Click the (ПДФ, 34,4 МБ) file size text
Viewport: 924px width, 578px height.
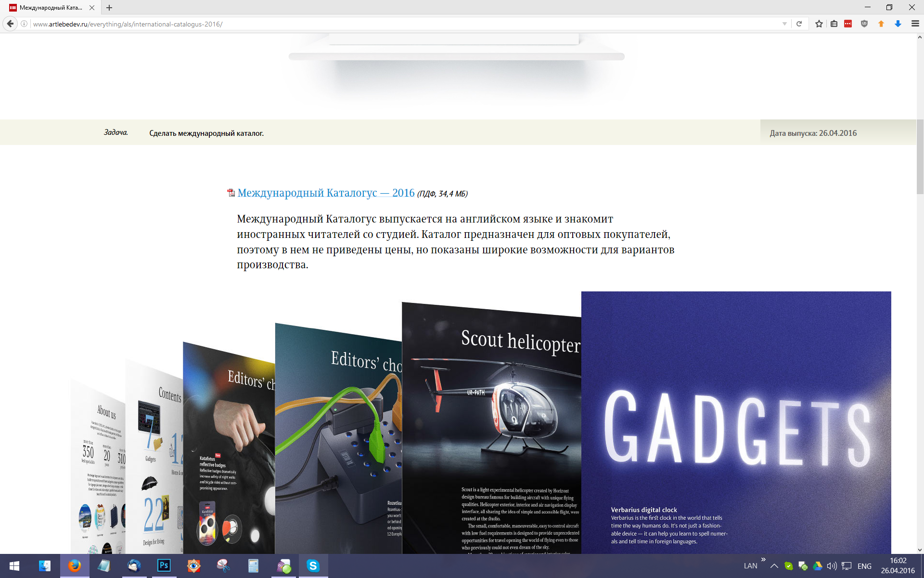click(x=442, y=194)
